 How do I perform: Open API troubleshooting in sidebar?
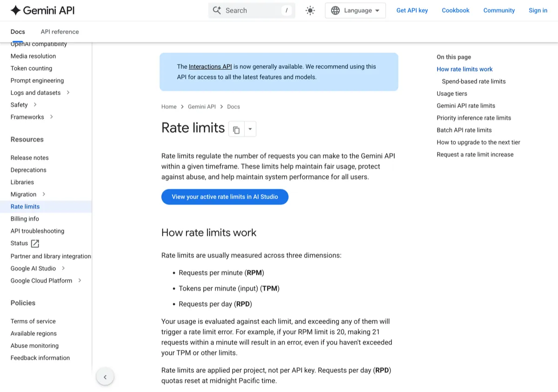37,231
